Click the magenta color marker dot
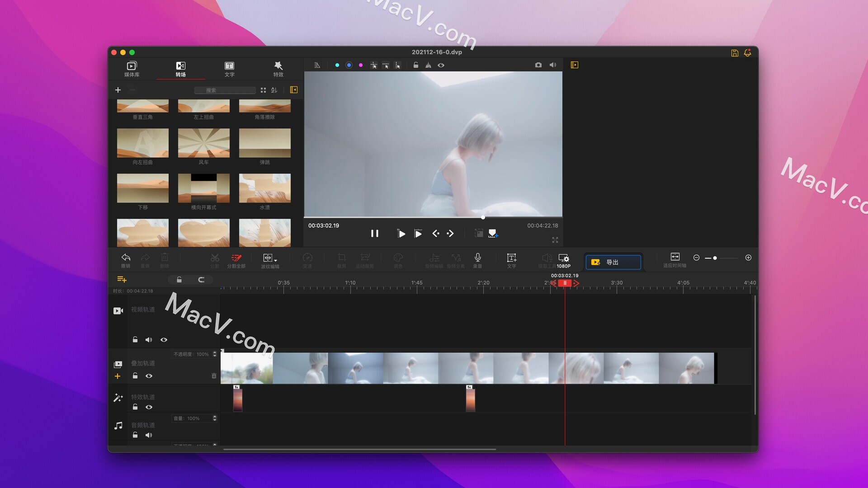Screen dimensions: 868x488 (x=361, y=65)
